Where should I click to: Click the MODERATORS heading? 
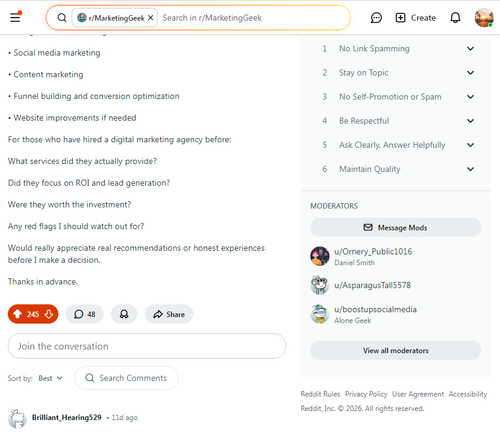tap(334, 206)
